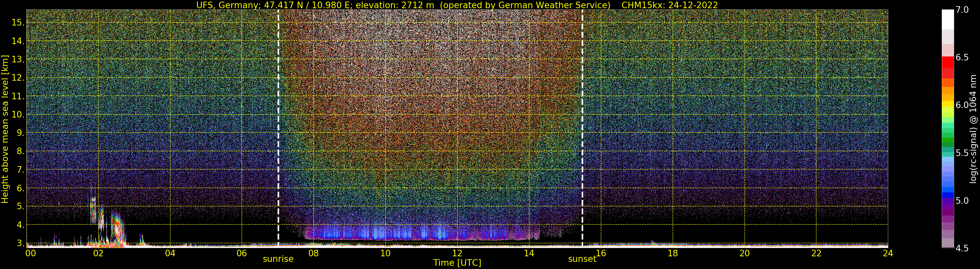Viewport: 980px width, 269px height.
Task: Click the '15.' height axis tick label
Action: [x=18, y=23]
